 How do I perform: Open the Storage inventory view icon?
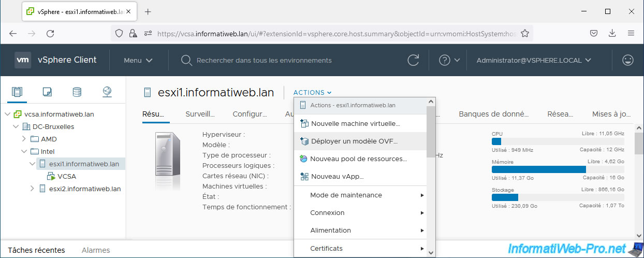pyautogui.click(x=77, y=92)
